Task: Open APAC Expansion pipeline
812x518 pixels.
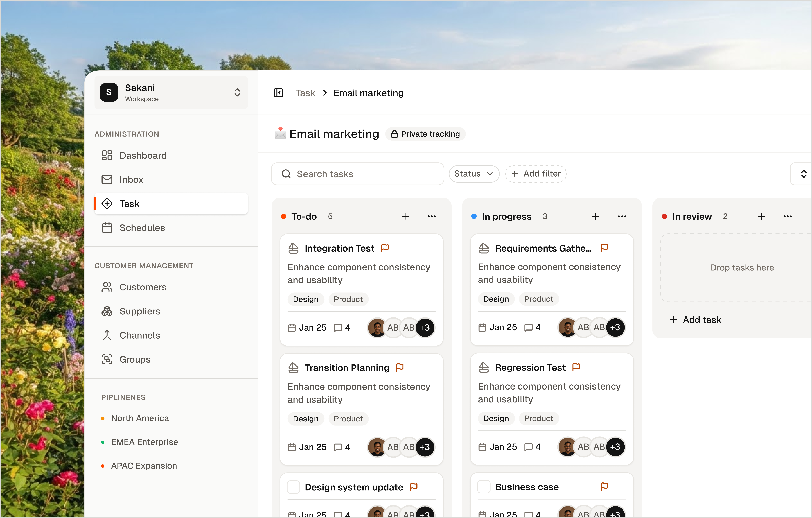Action: tap(139, 466)
